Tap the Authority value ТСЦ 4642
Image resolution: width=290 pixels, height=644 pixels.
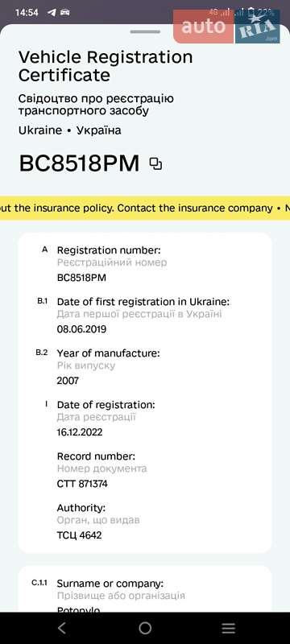point(79,535)
